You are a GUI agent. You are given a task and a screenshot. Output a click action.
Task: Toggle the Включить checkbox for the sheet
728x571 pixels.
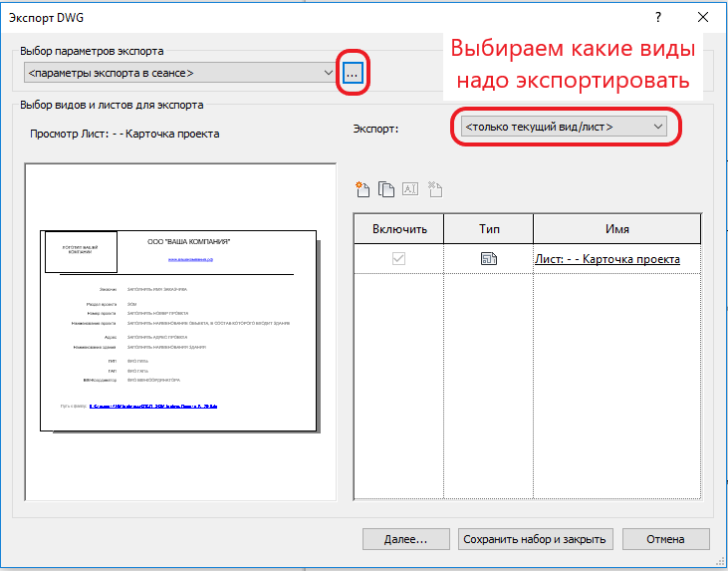point(398,259)
